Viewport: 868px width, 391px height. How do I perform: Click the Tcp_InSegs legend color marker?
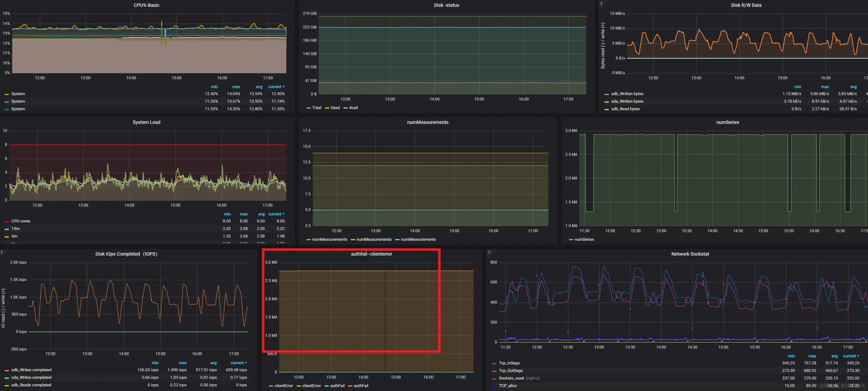click(x=494, y=363)
